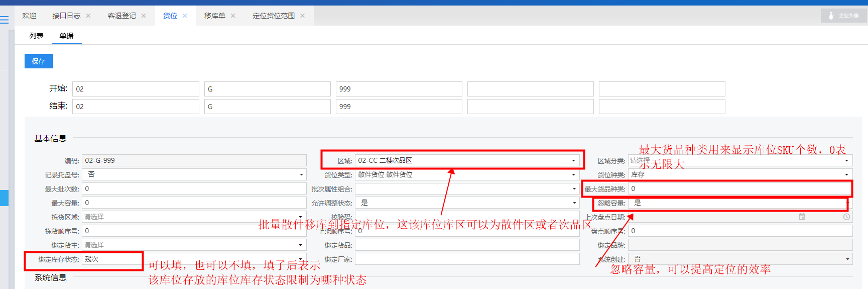The width and height of the screenshot is (868, 289).
Task: Switch to the 欢迎 tab
Action: click(29, 16)
